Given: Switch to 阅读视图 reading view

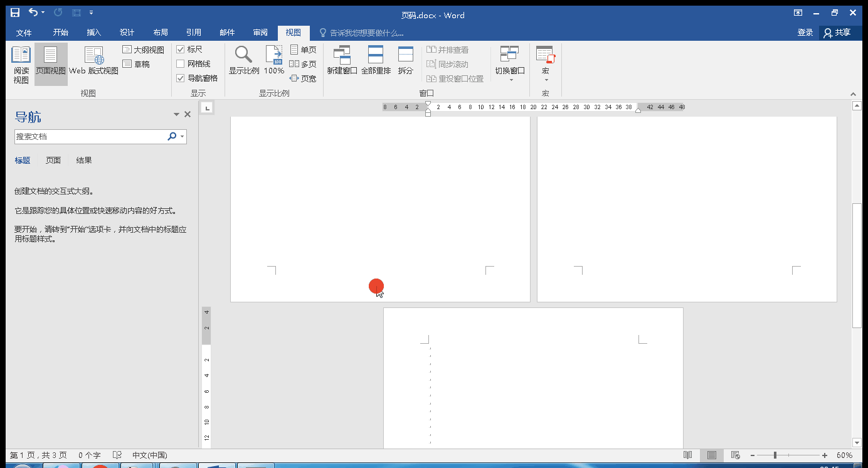Looking at the screenshot, I should pos(21,65).
